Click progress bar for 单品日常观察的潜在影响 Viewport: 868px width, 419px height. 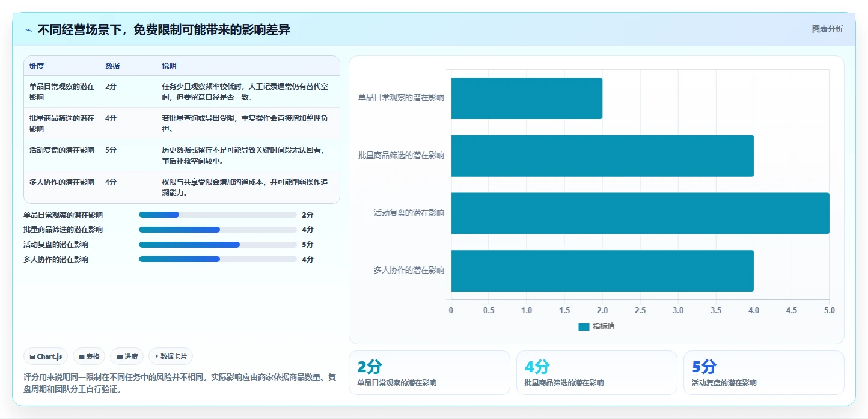[218, 215]
